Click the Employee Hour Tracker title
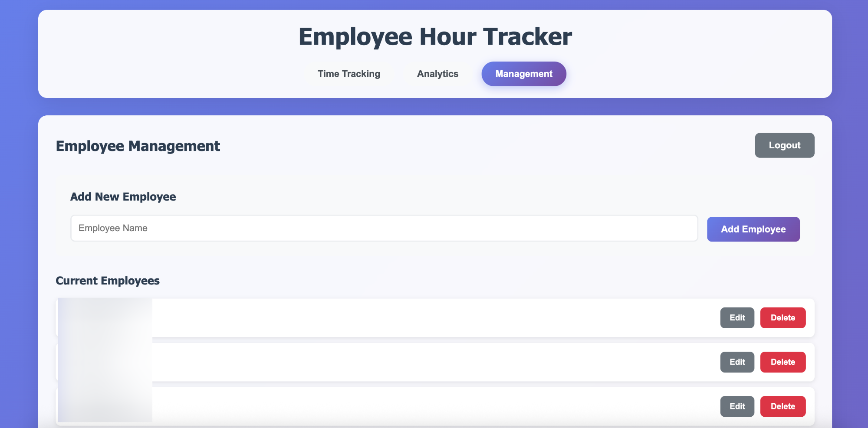The width and height of the screenshot is (868, 428). (435, 36)
